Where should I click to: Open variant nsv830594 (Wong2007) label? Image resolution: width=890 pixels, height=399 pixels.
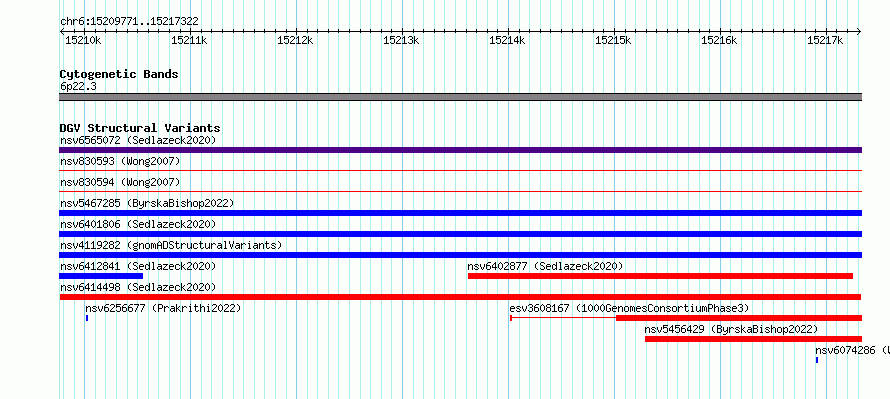click(120, 182)
